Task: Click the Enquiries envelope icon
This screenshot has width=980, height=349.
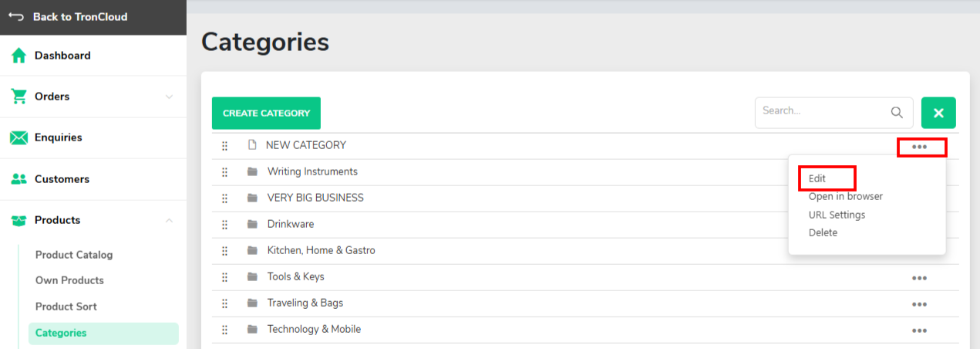Action: click(19, 137)
